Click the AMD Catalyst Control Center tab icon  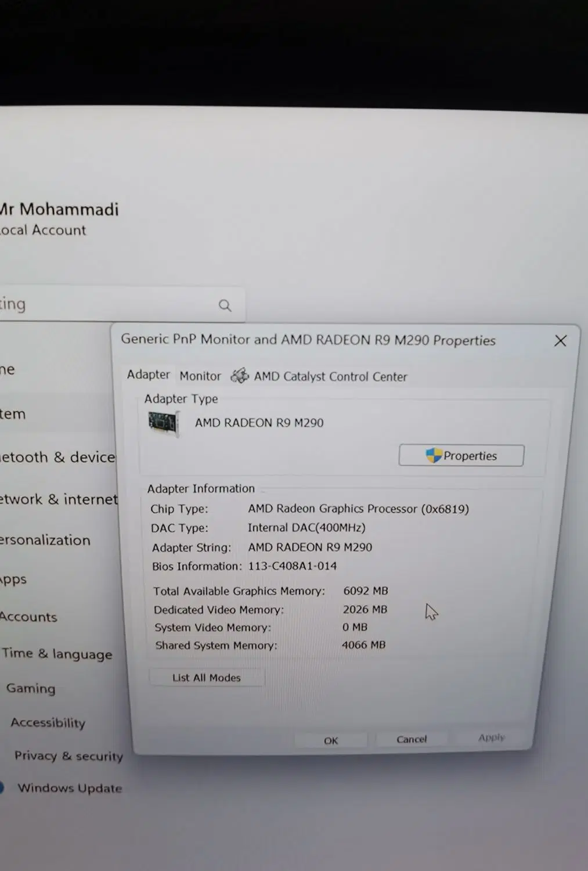(240, 376)
